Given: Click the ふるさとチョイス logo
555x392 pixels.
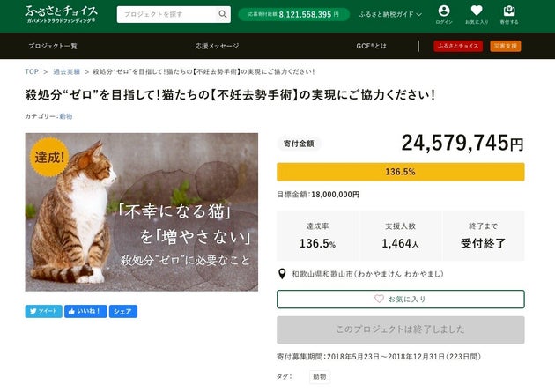Looking at the screenshot, I should pyautogui.click(x=61, y=13).
